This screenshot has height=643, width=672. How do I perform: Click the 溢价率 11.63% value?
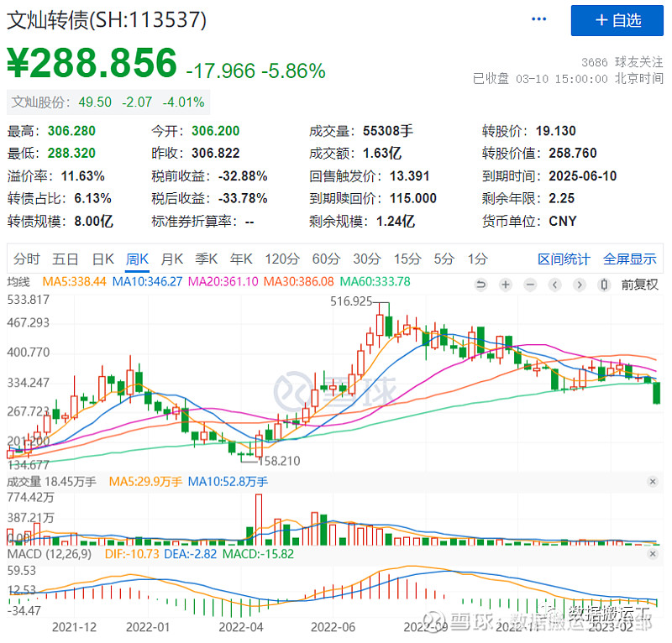click(x=82, y=175)
